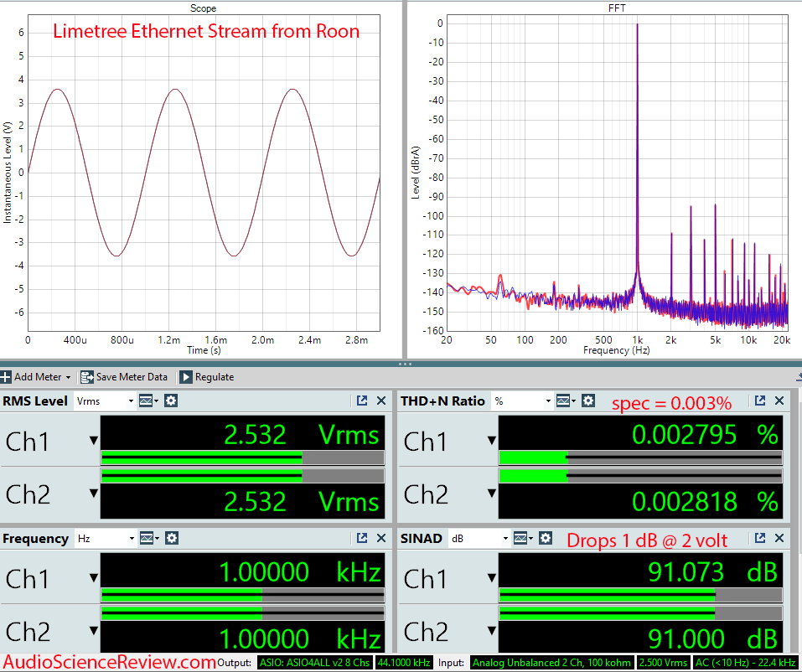Expand RMS Level Ch2 channel selector

coord(94,493)
